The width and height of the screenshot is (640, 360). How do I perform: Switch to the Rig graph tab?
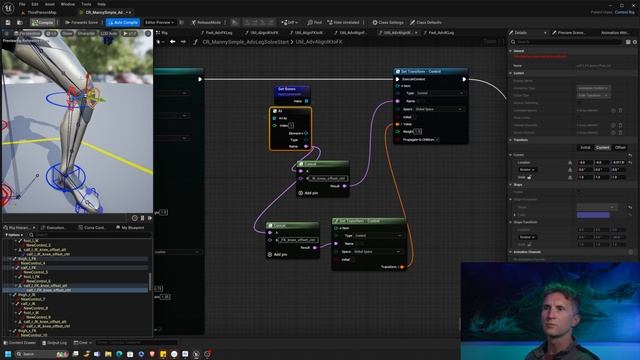point(163,33)
